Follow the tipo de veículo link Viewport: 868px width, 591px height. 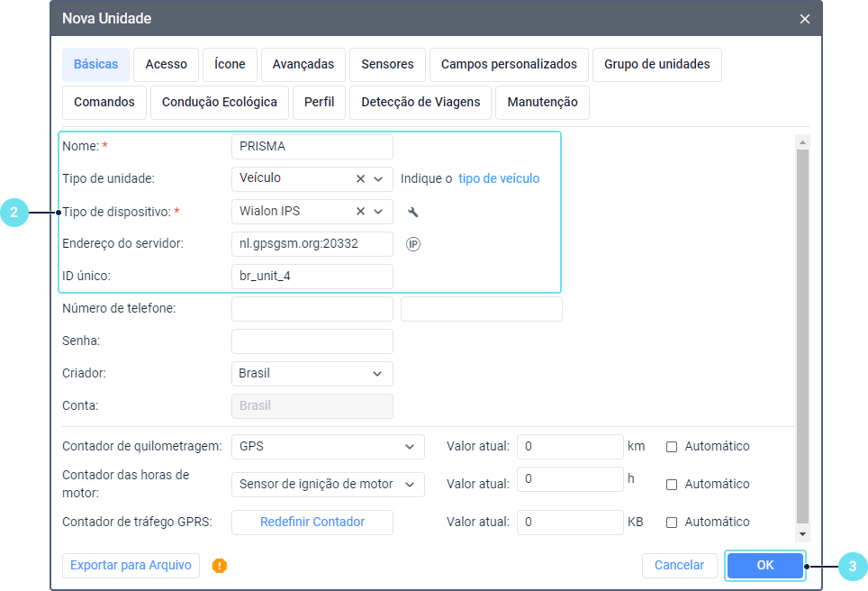[499, 178]
